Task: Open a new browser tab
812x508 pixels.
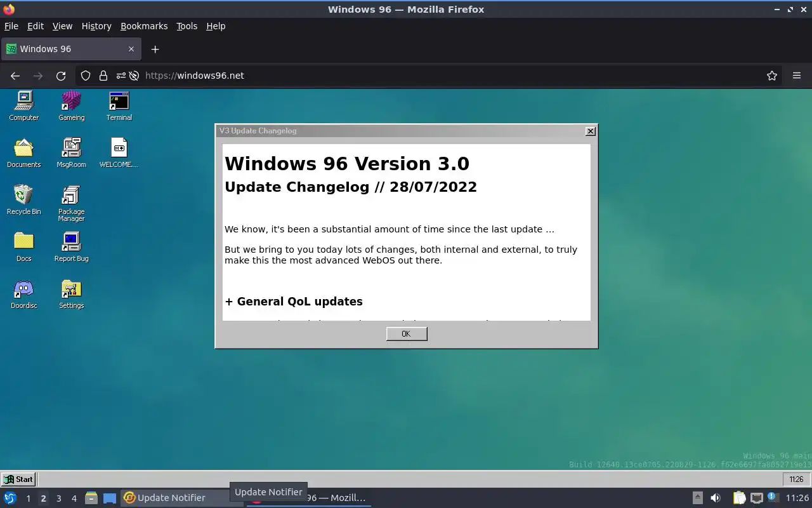Action: [x=155, y=49]
